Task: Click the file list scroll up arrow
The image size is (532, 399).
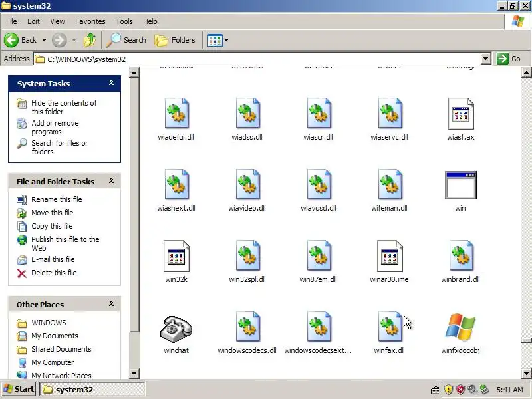Action: tap(527, 72)
